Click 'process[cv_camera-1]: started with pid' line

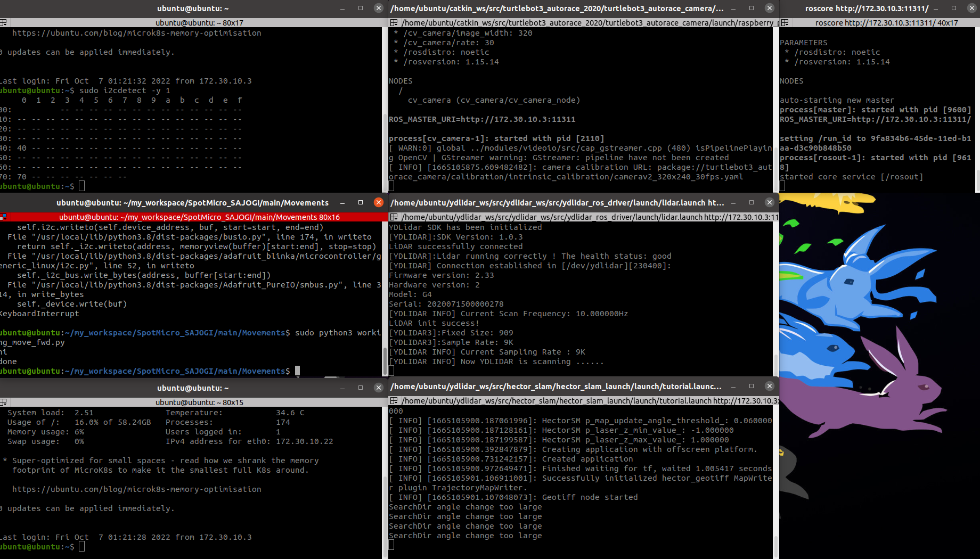(x=496, y=138)
